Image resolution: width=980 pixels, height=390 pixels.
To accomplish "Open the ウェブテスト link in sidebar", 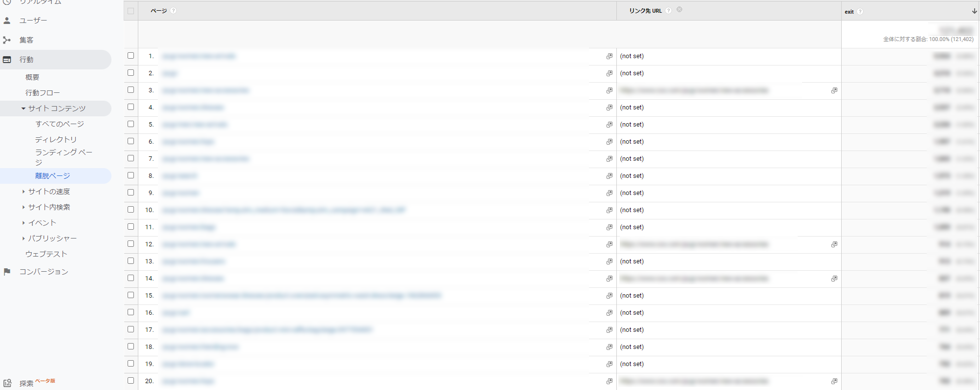I will [x=46, y=254].
